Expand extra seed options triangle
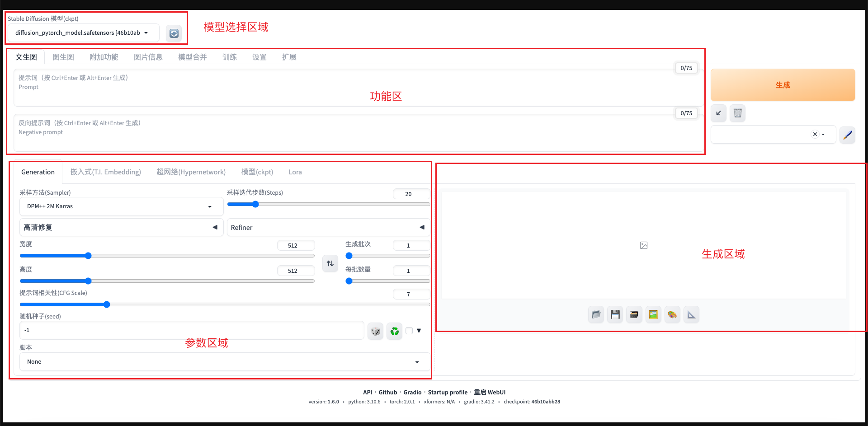The width and height of the screenshot is (868, 426). [419, 331]
